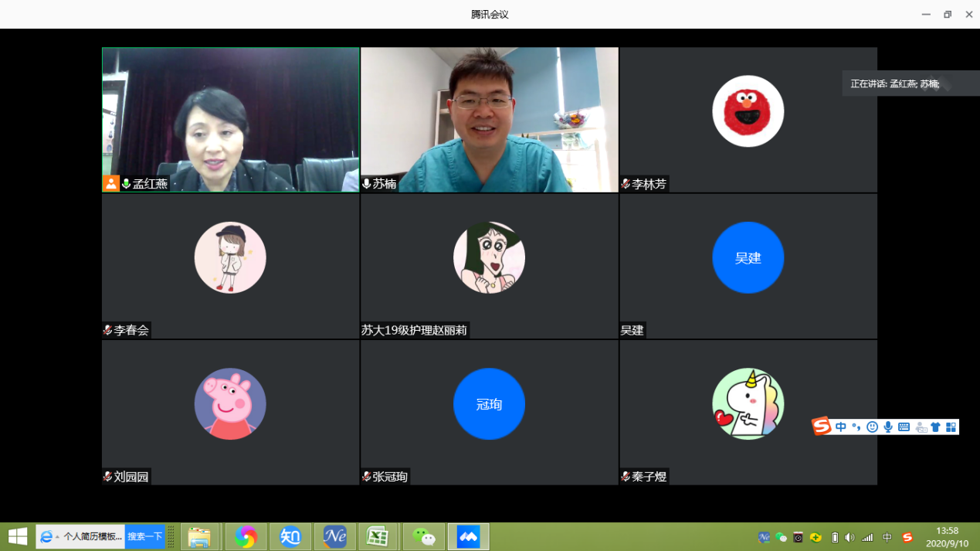The width and height of the screenshot is (980, 551).
Task: Click the Windows Start button
Action: pyautogui.click(x=17, y=536)
